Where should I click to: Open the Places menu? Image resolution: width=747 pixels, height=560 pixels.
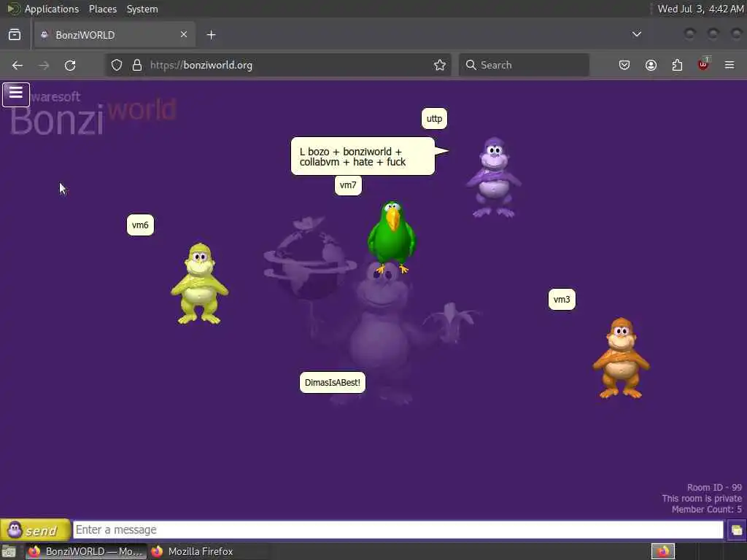point(102,9)
